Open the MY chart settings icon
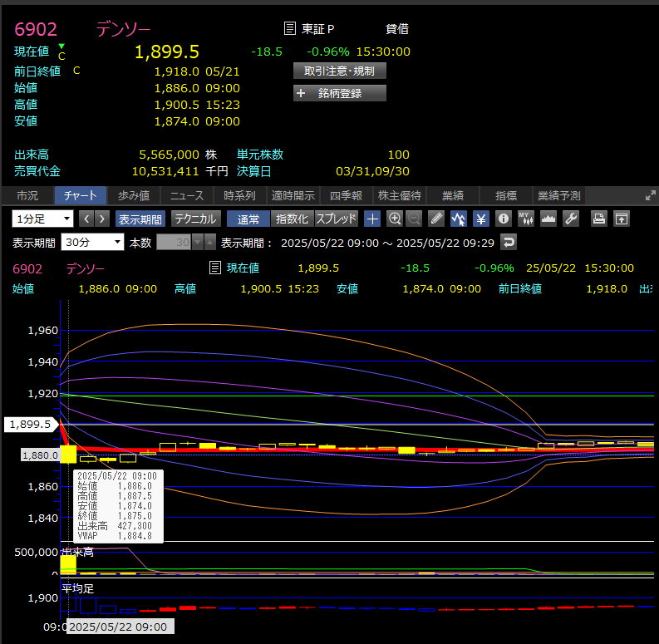Screen dimensions: 659x644 click(526, 219)
